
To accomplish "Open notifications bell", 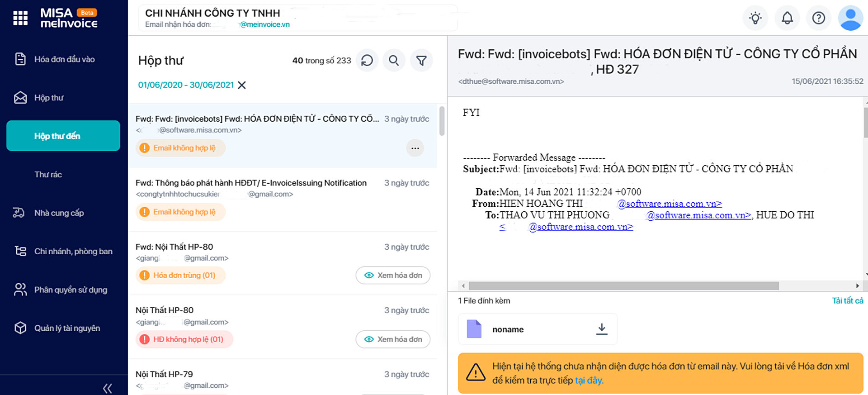I will click(787, 18).
